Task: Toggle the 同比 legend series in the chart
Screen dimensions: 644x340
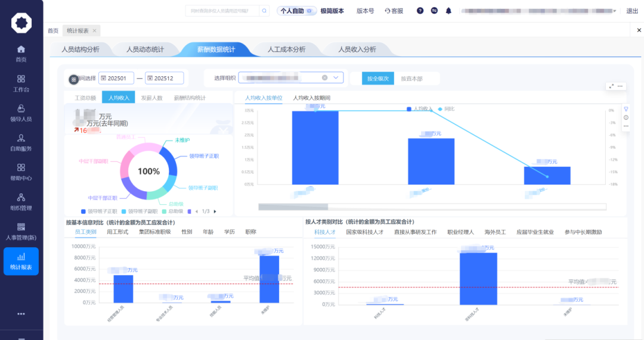Action: coord(445,109)
